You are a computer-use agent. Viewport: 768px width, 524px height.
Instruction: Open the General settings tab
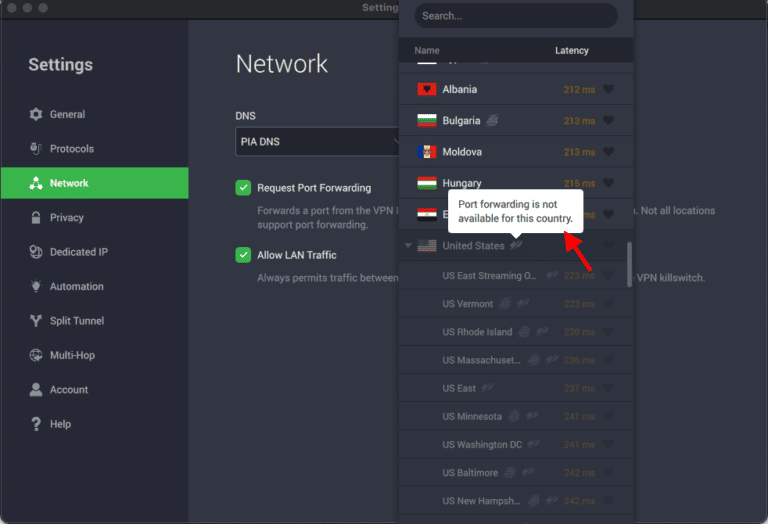pos(95,114)
